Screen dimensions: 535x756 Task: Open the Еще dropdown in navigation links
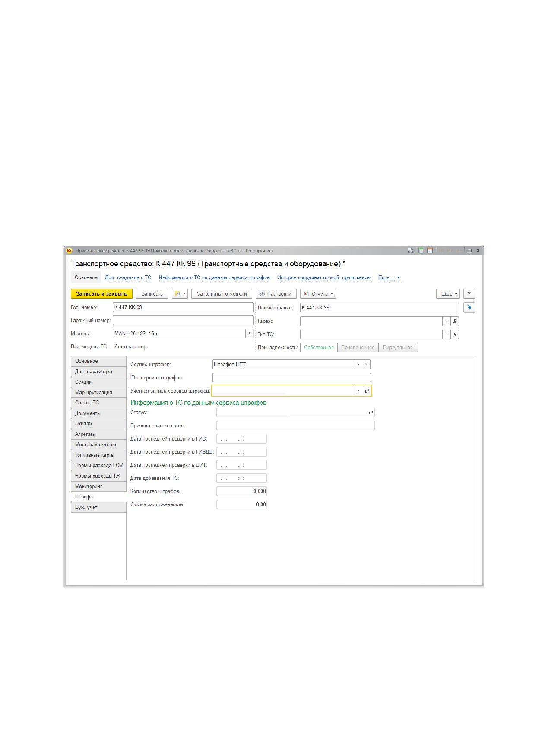pos(389,277)
